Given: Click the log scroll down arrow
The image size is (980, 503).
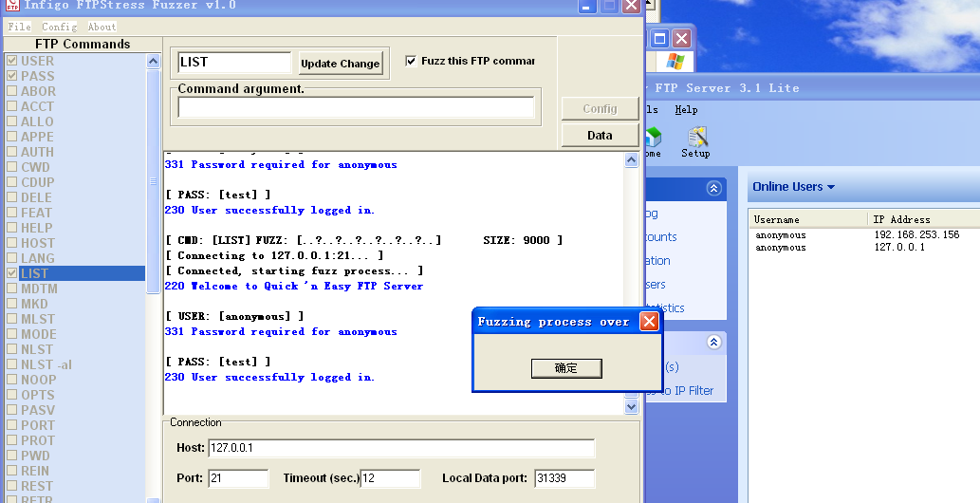Looking at the screenshot, I should point(632,406).
